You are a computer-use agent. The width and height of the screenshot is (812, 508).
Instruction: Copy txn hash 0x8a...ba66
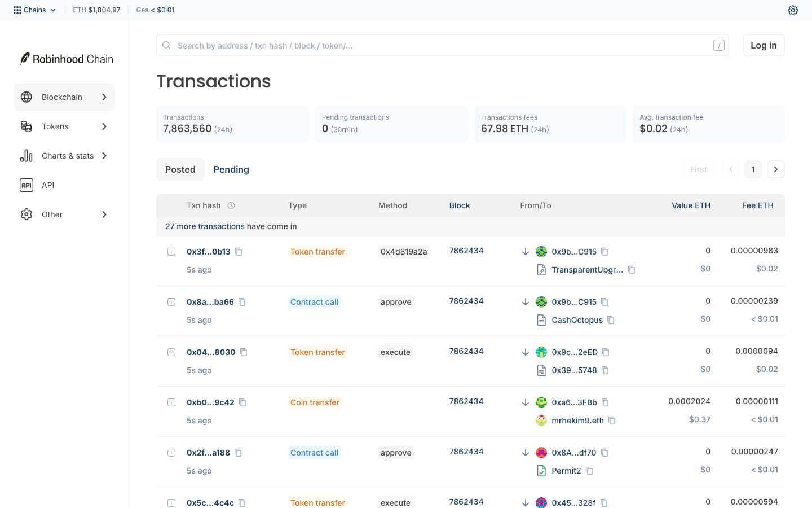click(242, 302)
